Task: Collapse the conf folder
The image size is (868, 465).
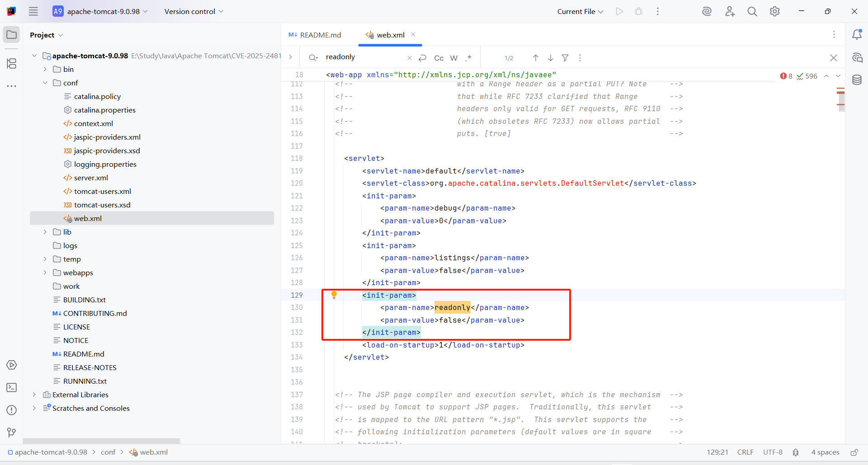Action: tap(45, 83)
